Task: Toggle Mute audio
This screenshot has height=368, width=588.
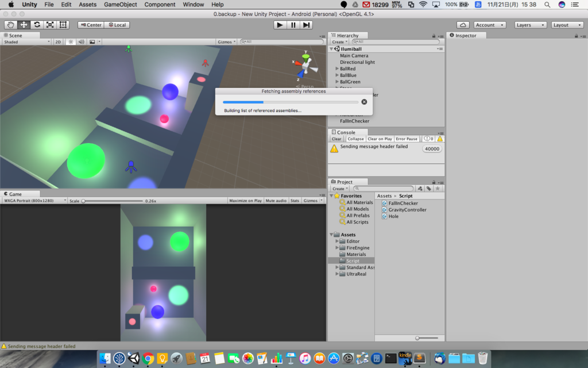Action: click(276, 201)
